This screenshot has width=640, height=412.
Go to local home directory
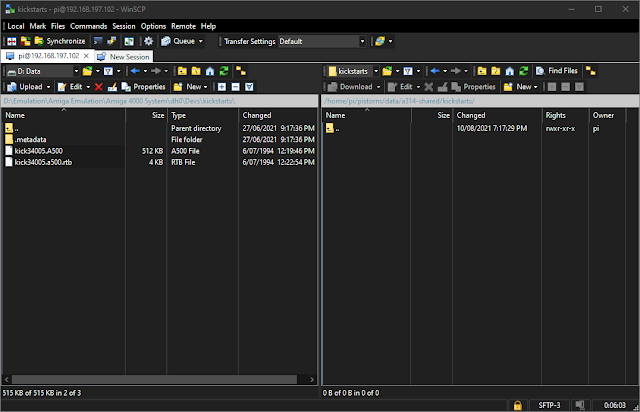click(x=210, y=71)
